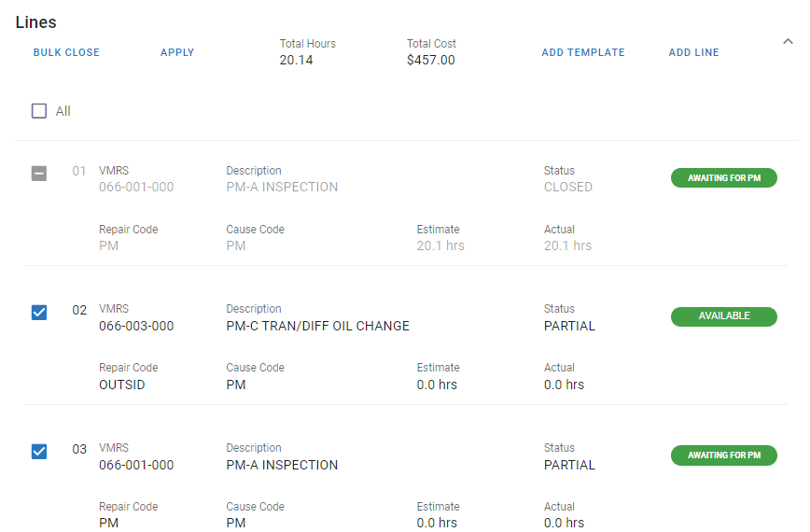Open the ADD TEMPLATE option

click(x=583, y=53)
